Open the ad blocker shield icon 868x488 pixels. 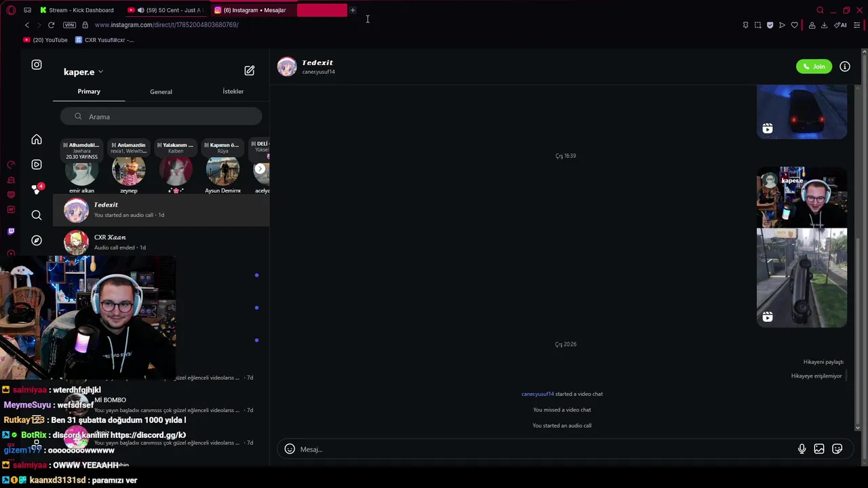[x=770, y=25]
